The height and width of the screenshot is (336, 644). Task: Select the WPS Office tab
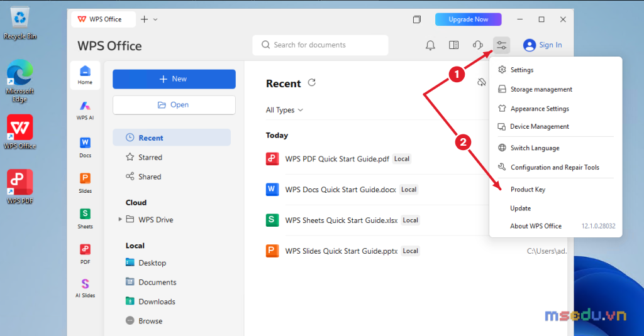(x=103, y=19)
